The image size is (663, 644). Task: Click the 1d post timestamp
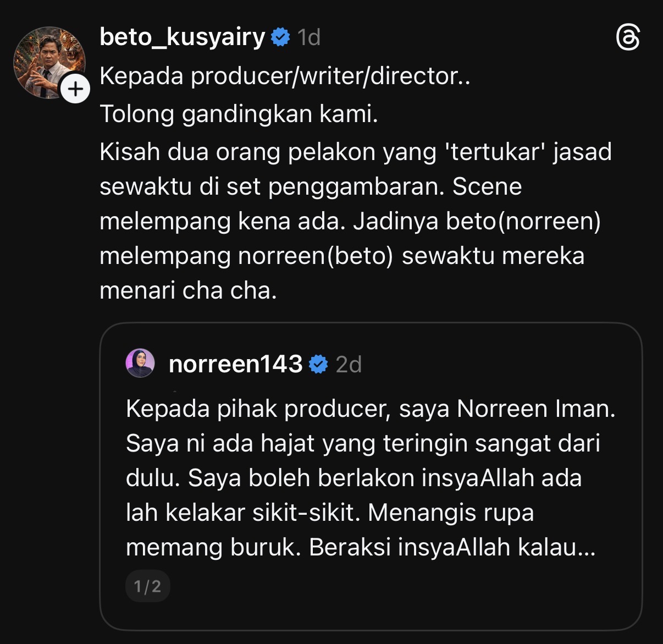pos(308,37)
